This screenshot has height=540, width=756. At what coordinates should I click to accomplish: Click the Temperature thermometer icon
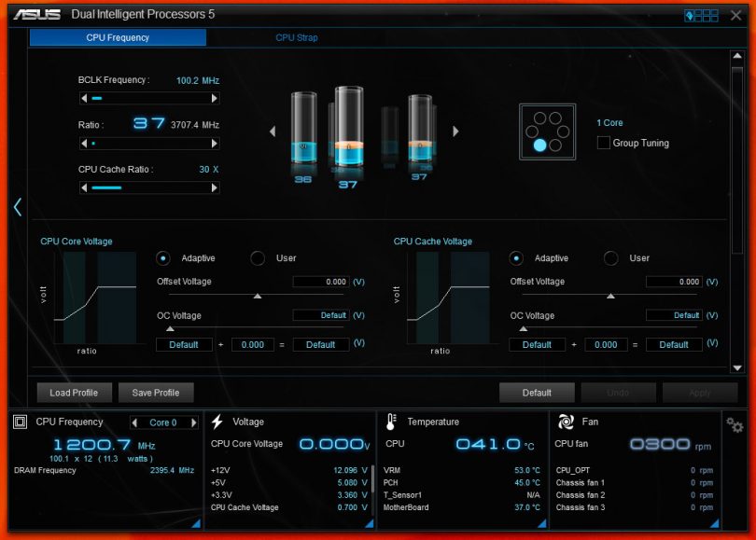coord(391,422)
